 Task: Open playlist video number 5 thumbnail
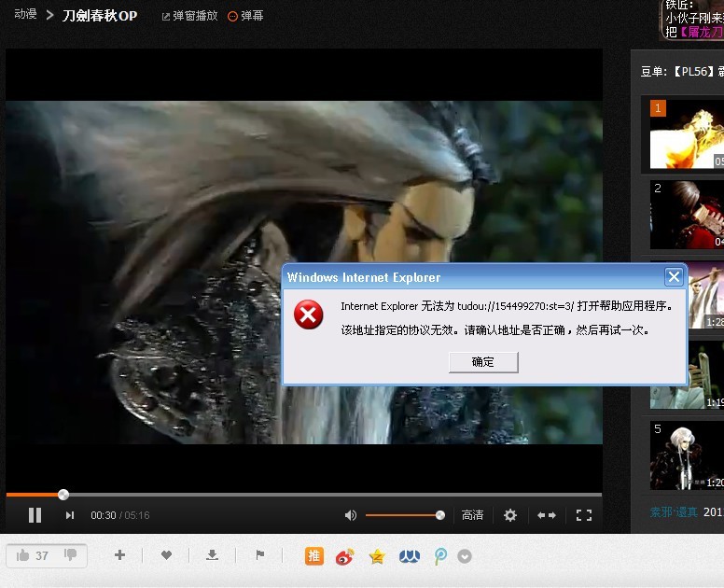click(x=687, y=455)
